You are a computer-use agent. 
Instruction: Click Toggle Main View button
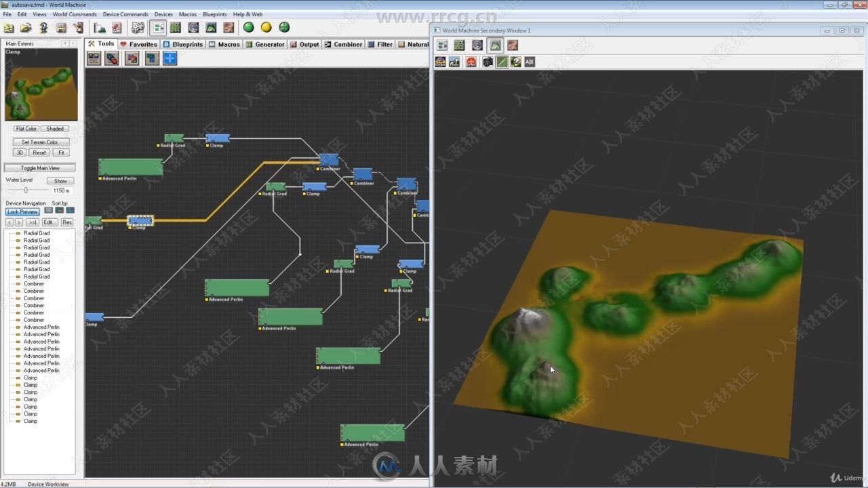40,168
